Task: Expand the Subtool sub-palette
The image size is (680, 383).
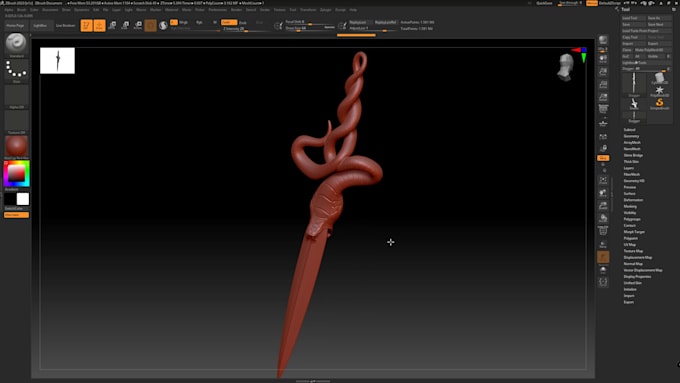Action: click(x=629, y=130)
